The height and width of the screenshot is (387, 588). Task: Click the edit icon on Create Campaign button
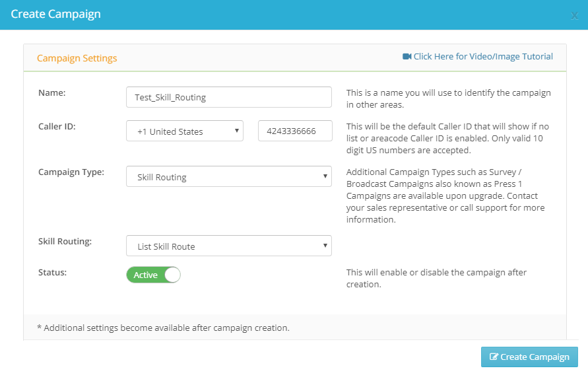coord(494,357)
